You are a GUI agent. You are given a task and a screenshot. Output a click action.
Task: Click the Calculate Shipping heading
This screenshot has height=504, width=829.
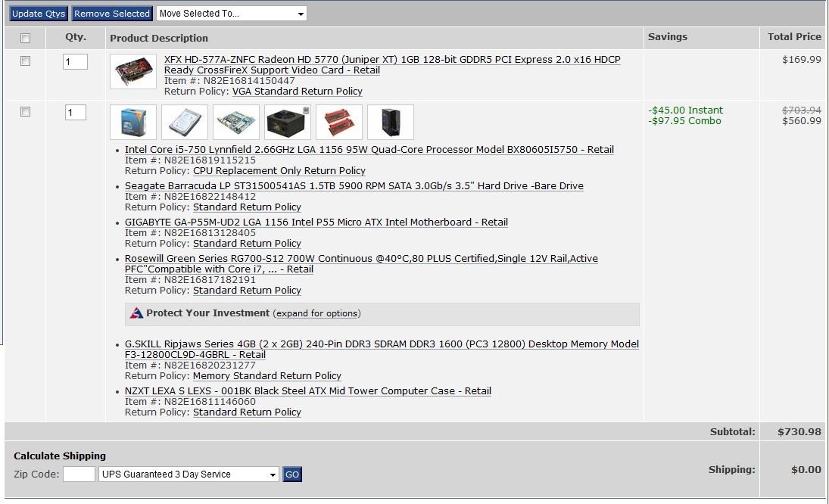(x=60, y=456)
